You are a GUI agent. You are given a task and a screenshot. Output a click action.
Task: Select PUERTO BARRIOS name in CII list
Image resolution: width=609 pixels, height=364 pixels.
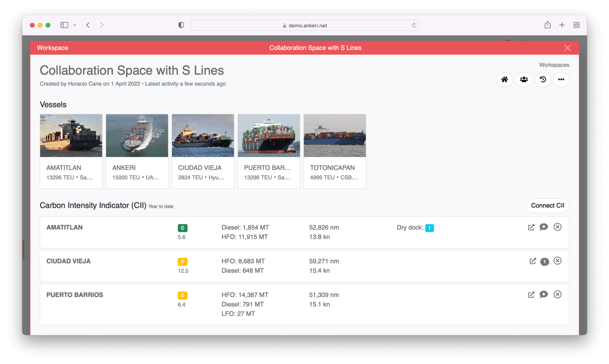click(75, 295)
